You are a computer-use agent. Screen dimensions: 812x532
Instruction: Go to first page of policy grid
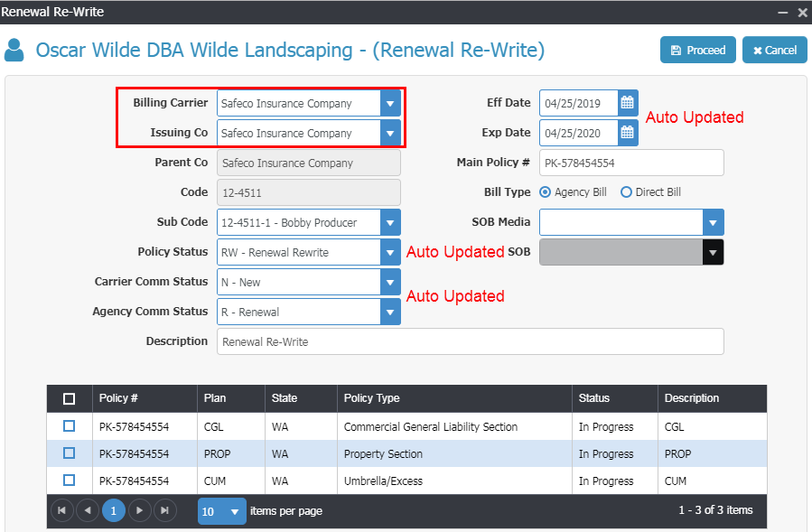click(x=62, y=510)
